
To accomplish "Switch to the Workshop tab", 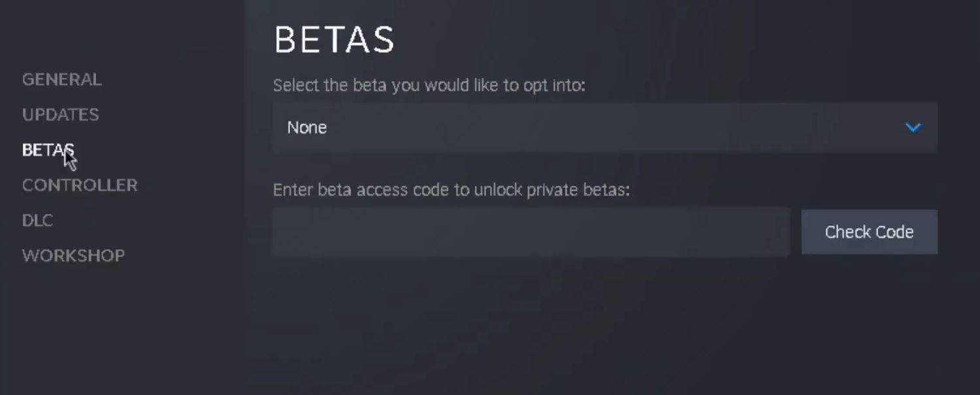I will (73, 256).
